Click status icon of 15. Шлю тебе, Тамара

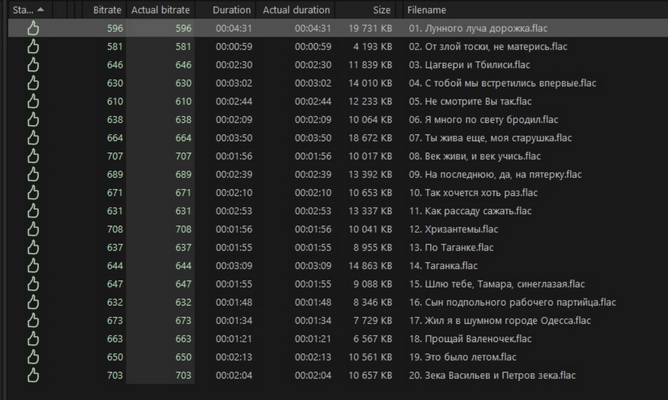click(33, 284)
